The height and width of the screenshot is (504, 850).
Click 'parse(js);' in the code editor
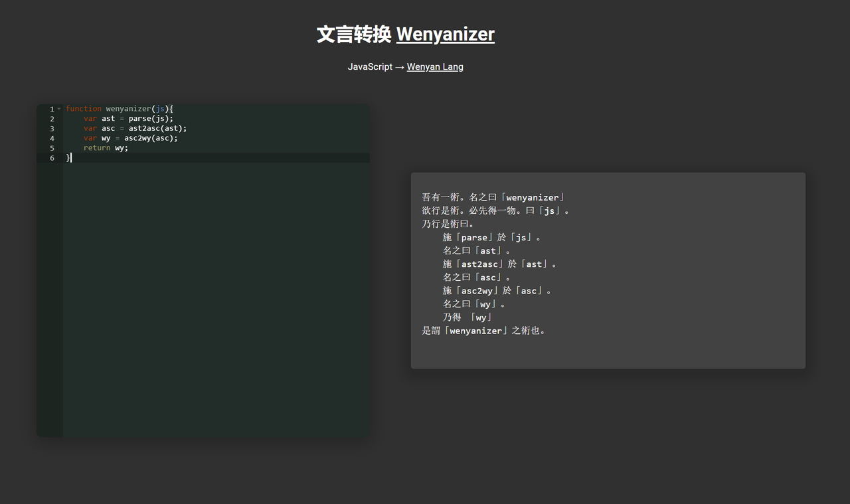(151, 119)
